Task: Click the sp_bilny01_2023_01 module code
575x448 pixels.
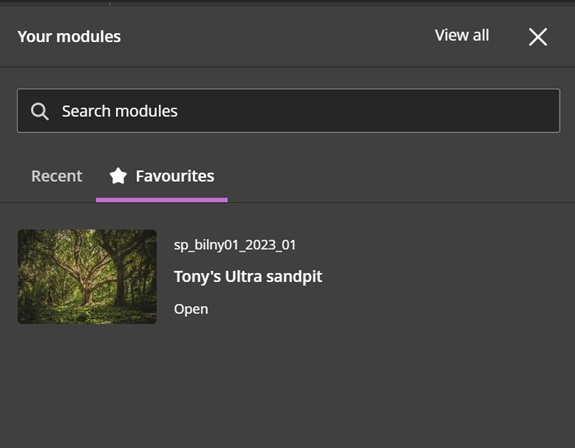Action: point(235,245)
